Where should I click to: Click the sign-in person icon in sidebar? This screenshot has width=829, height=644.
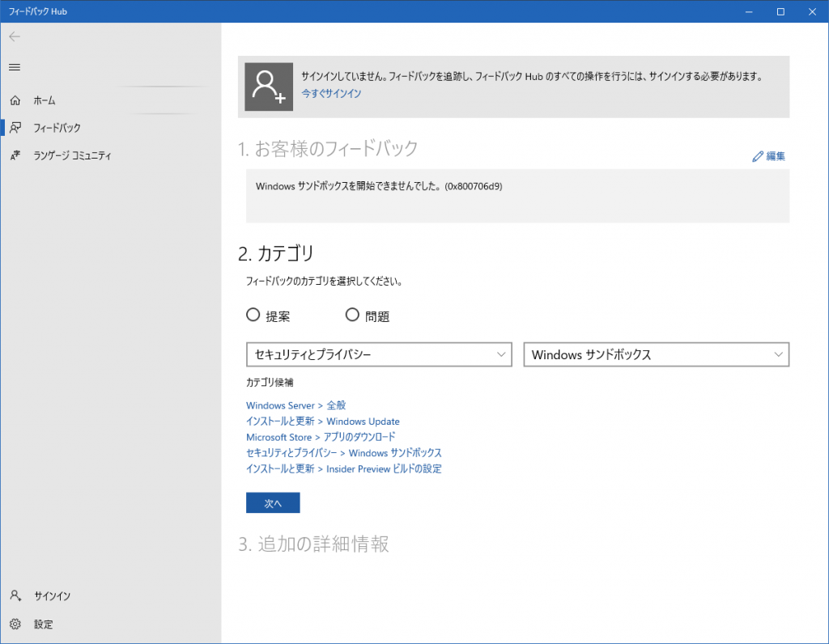coord(15,596)
